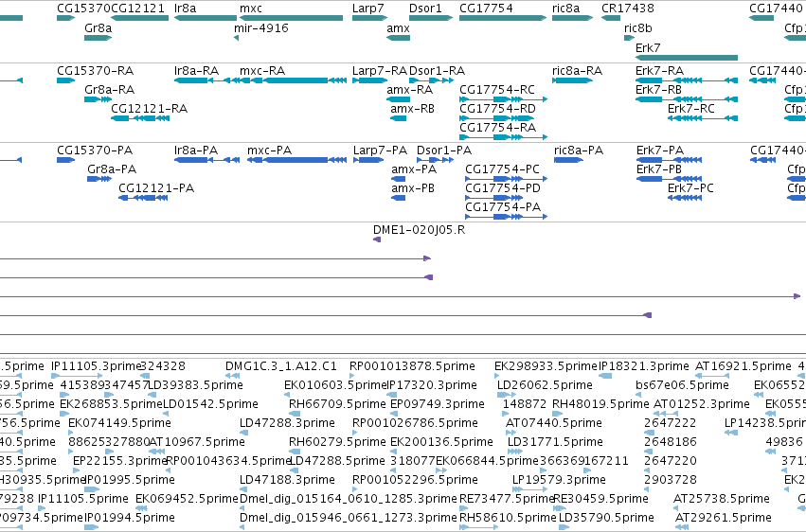Open EST RP001026786.5prime
806x532 pixels.
click(416, 423)
